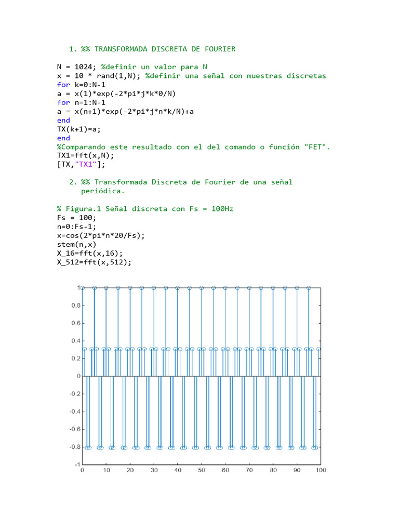Click the y-axis tick label "-0.4"

click(x=75, y=411)
